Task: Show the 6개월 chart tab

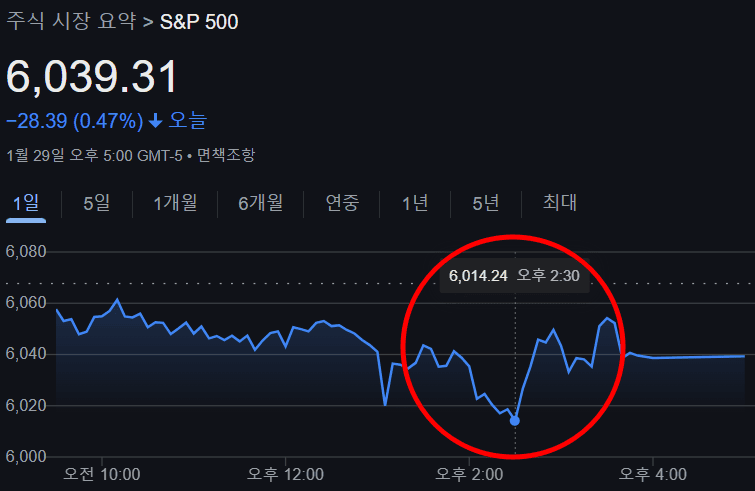Action: (260, 203)
